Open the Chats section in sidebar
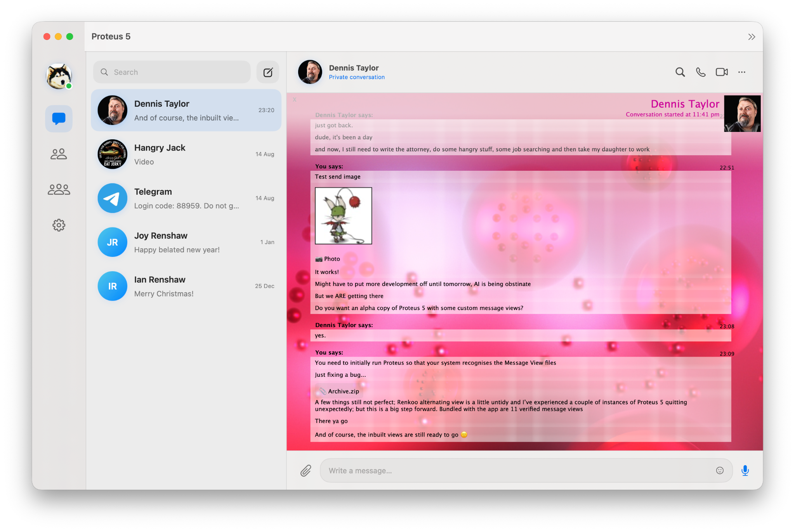Screen dimensions: 795x532 (59, 118)
